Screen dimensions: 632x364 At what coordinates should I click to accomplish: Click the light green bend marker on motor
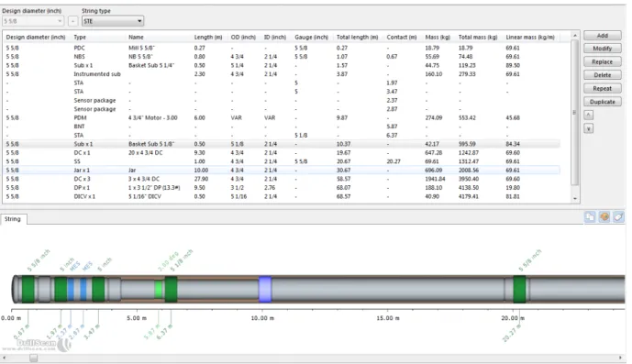click(x=159, y=290)
